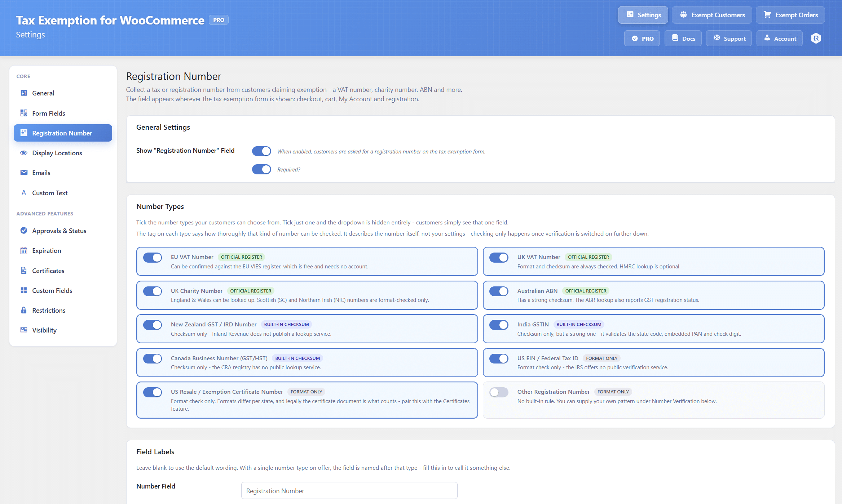Switch off New Zealand GST / IRD Number
842x504 pixels.
(153, 325)
